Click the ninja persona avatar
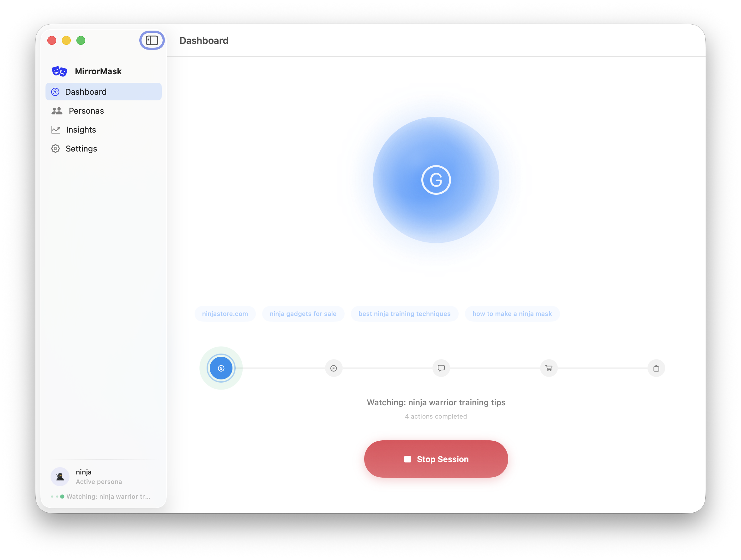This screenshot has height=560, width=741. 60,477
